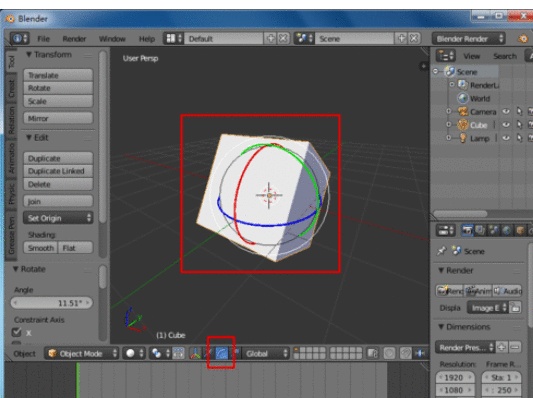Set shading to Smooth

41,248
